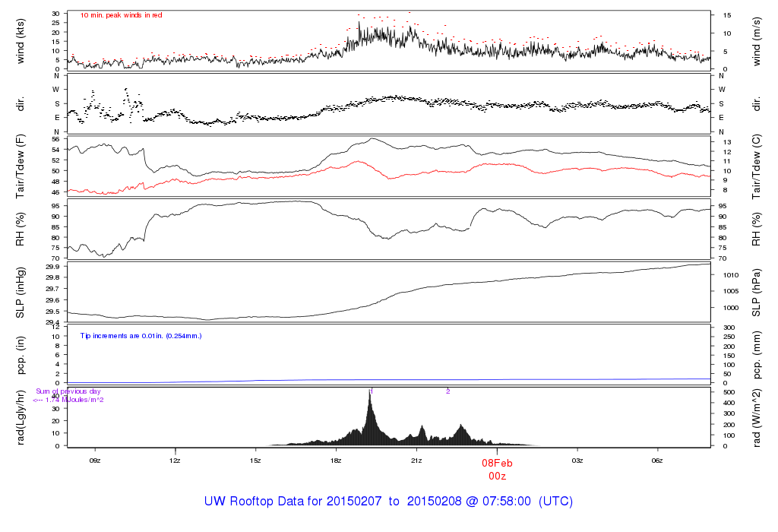Viewport: 778px width, 532px height.
Task: Click the red "08Feb" date label
Action: 497,463
